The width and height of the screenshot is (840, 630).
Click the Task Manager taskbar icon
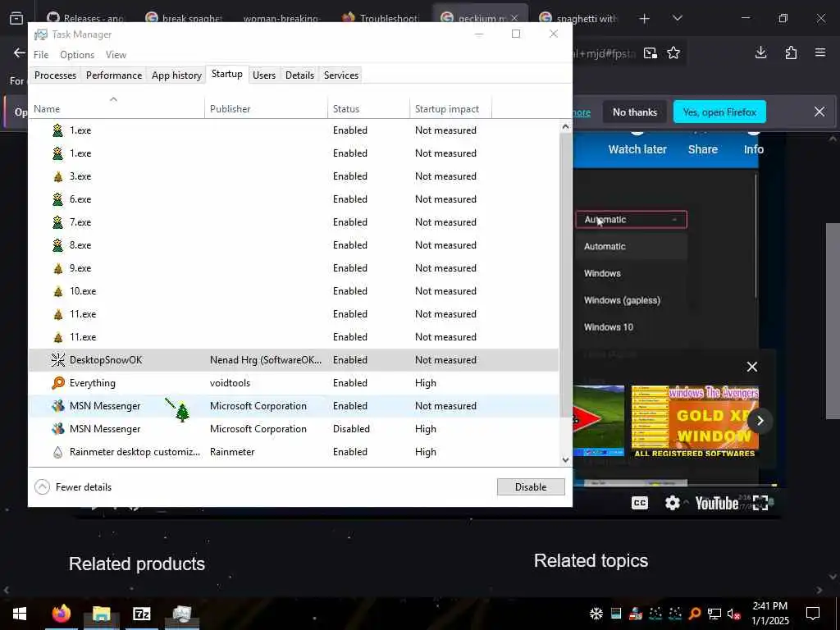[x=181, y=614]
